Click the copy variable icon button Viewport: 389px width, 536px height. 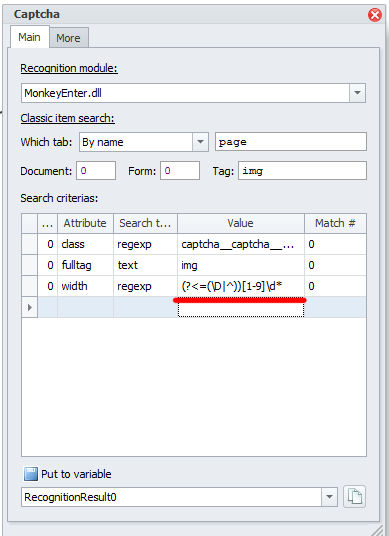click(x=354, y=496)
